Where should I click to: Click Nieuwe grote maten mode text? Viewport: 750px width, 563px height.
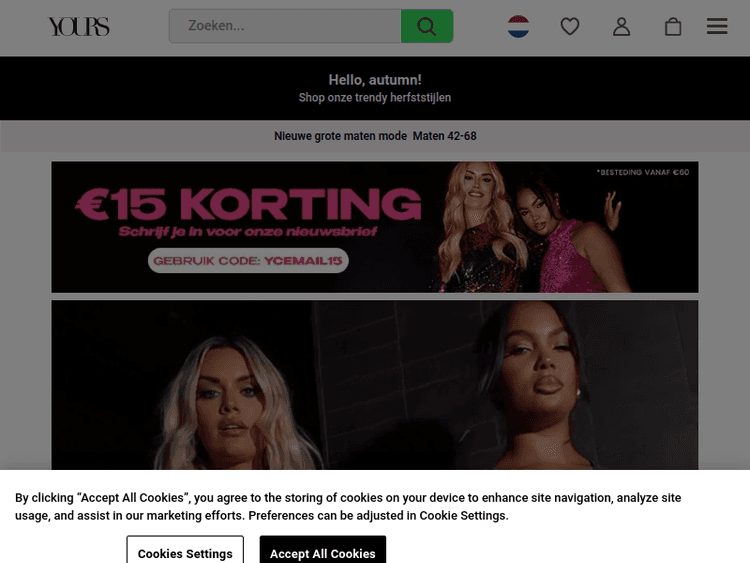[341, 136]
